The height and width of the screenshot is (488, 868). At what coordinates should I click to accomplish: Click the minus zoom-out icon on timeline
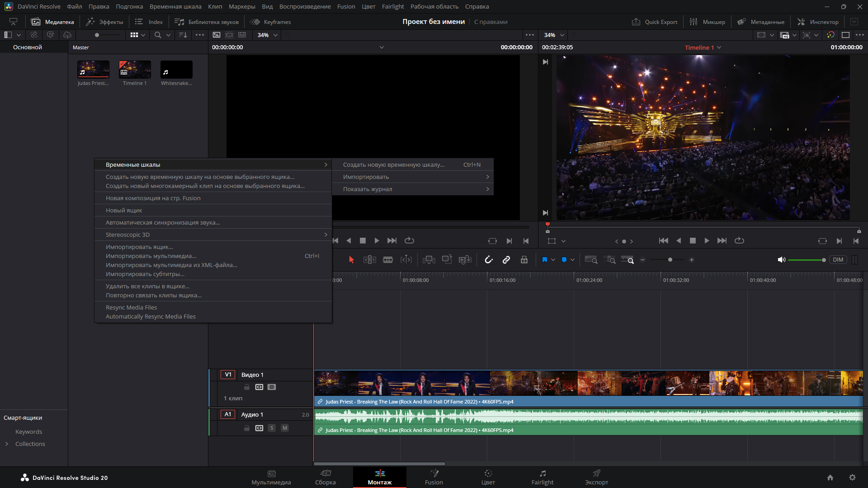642,260
